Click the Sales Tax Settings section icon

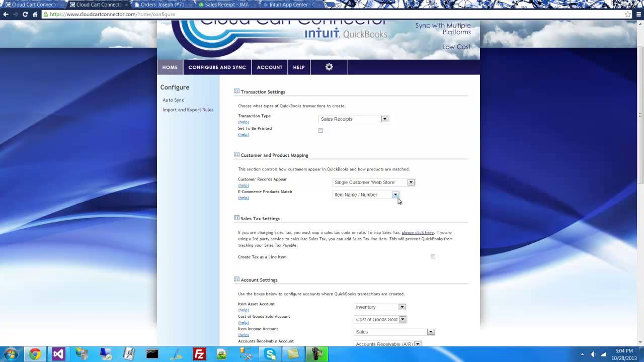[x=236, y=218]
